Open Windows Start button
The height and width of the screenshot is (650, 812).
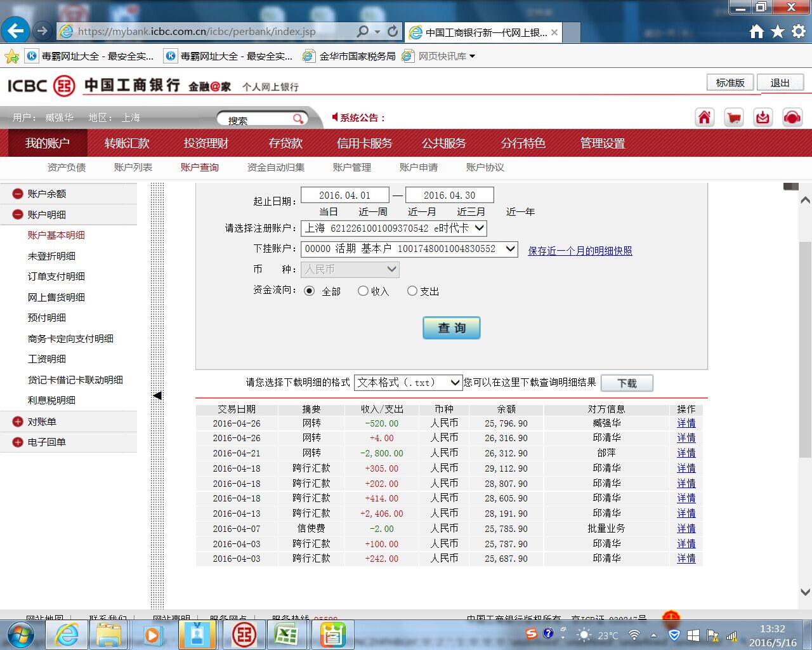click(x=21, y=635)
